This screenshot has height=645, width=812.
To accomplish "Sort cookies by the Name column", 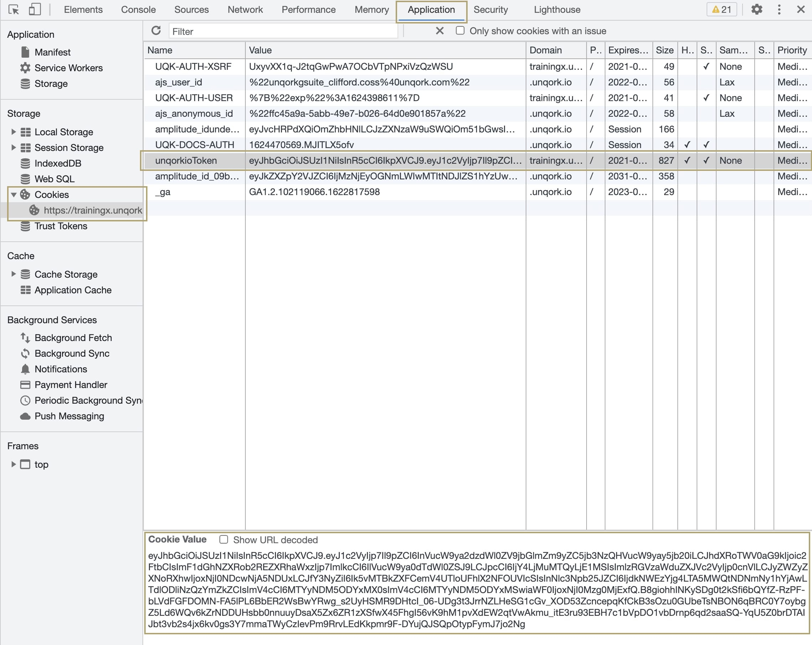I will point(194,50).
